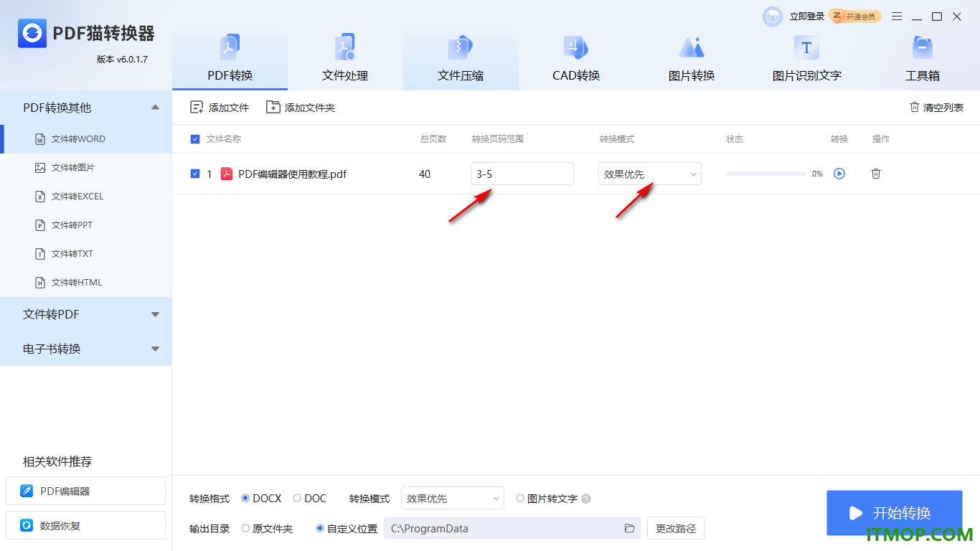Choose 自定义位置 as output directory
The width and height of the screenshot is (980, 551).
[x=320, y=529]
